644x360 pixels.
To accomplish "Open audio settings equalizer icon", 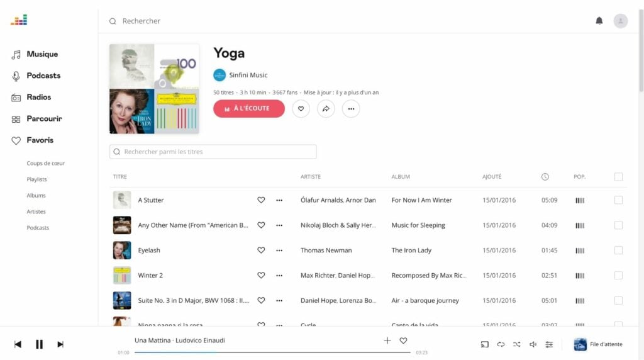I will [548, 344].
